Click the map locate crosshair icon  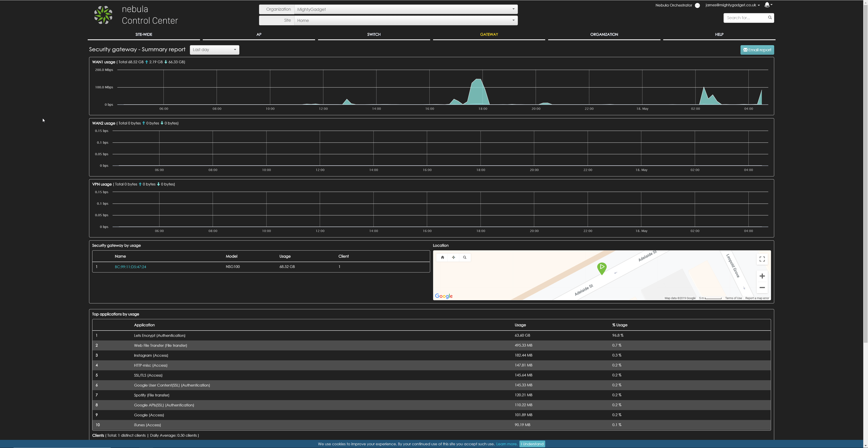pyautogui.click(x=453, y=257)
